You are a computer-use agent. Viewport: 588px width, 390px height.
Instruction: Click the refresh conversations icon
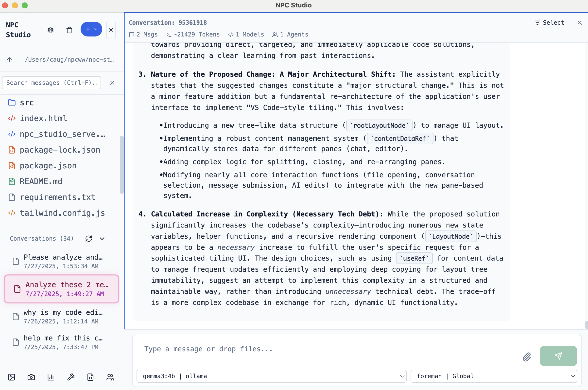click(89, 239)
